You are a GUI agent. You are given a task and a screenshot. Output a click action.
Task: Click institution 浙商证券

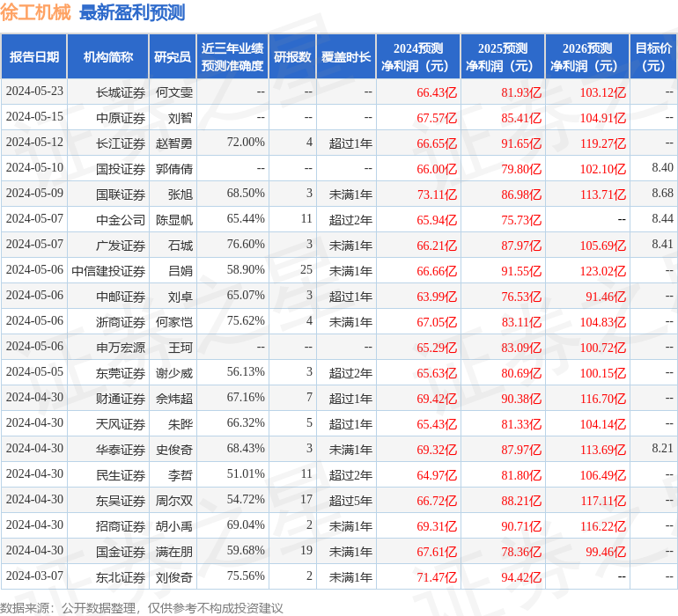(x=121, y=322)
